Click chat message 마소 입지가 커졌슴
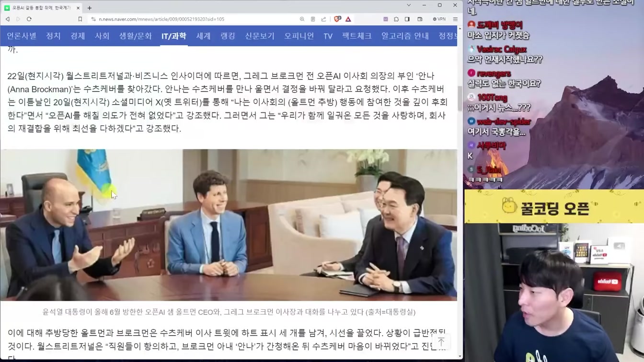The image size is (644, 362). tap(498, 35)
